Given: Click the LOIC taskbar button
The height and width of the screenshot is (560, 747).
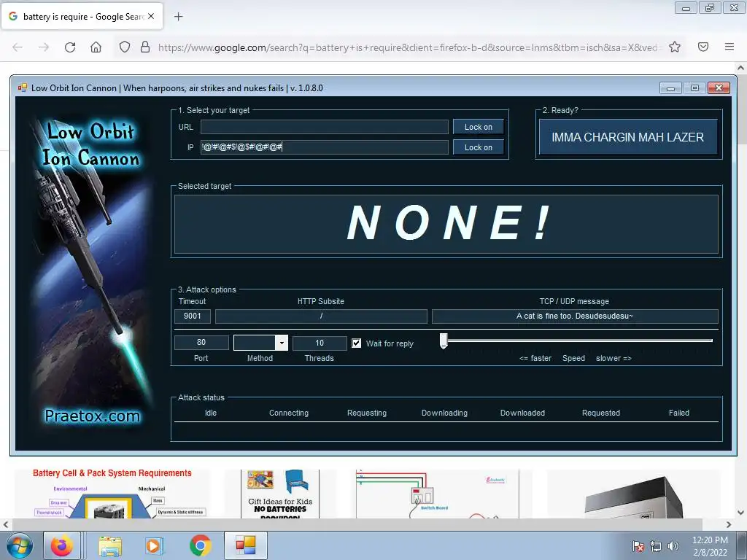Looking at the screenshot, I should tap(246, 545).
